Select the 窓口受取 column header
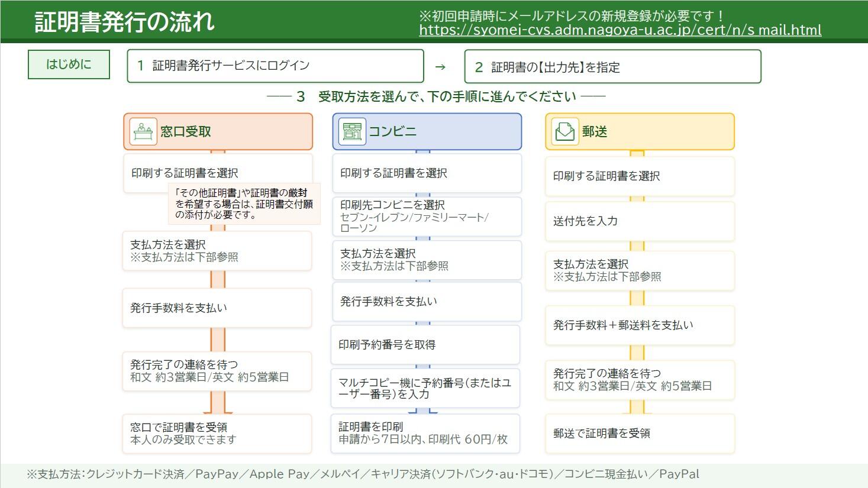The image size is (868, 488). pos(218,131)
